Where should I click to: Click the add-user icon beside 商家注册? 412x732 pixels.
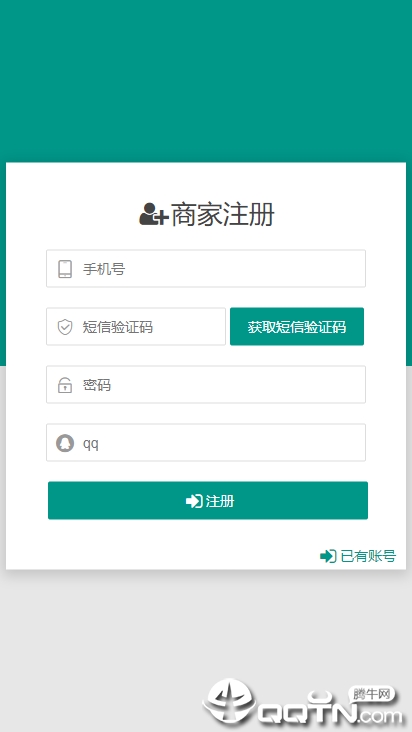(153, 214)
